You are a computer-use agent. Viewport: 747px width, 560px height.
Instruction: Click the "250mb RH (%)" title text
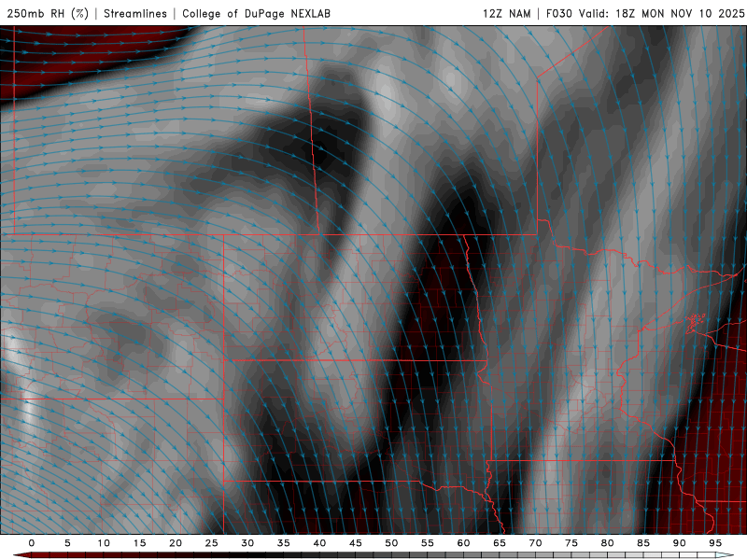(x=48, y=13)
